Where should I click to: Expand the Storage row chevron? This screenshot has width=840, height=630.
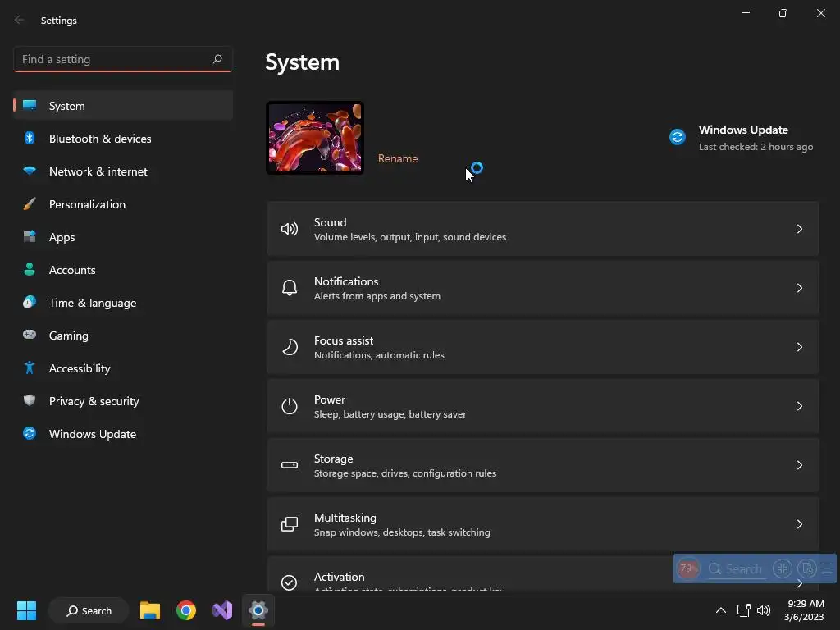[799, 465]
